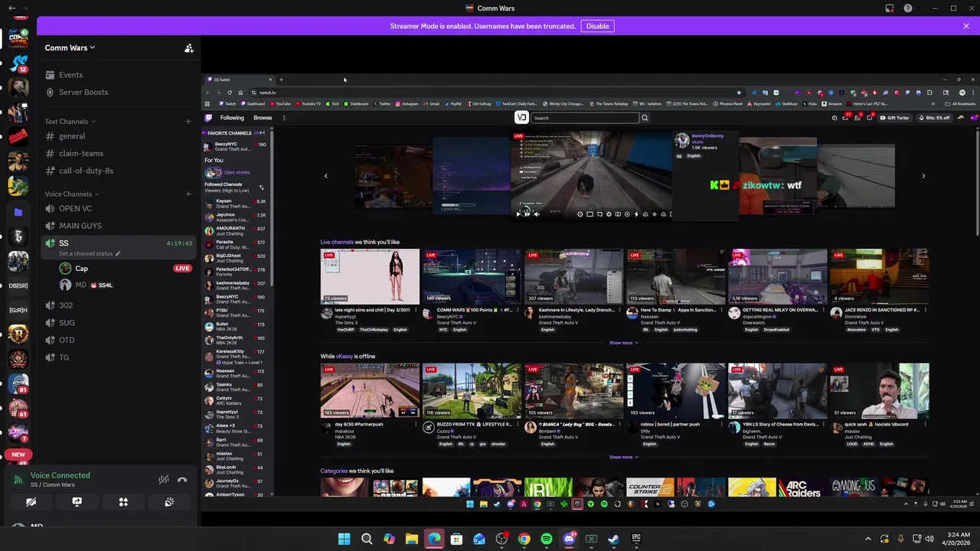Open Steam from the Windows taskbar
Screen dimensions: 980x551
point(613,539)
